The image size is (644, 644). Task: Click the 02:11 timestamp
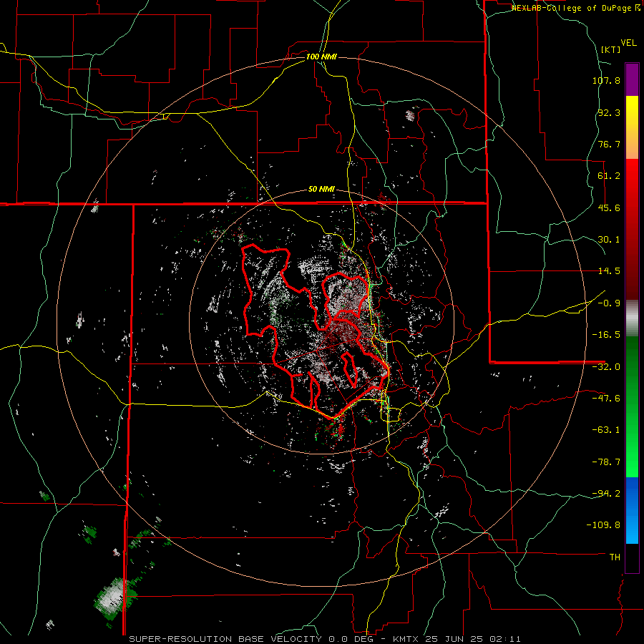coord(505,639)
